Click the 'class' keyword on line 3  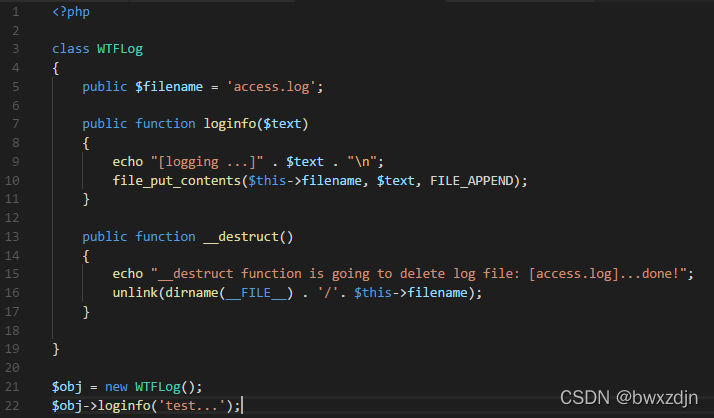pyautogui.click(x=71, y=49)
